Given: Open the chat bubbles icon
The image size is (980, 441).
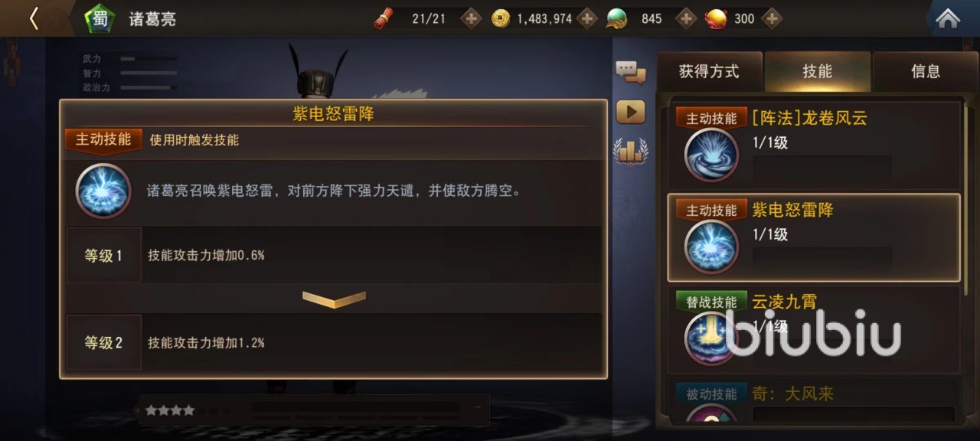Looking at the screenshot, I should (x=631, y=73).
